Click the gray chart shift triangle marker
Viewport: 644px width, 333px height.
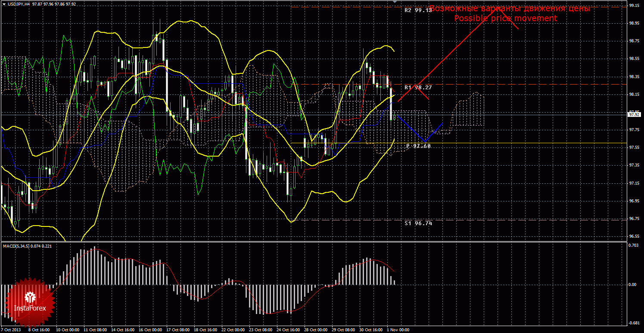(x=394, y=2)
